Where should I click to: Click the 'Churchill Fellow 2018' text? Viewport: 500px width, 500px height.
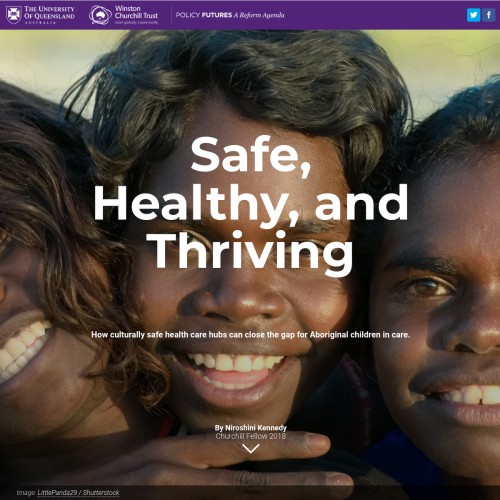251,436
